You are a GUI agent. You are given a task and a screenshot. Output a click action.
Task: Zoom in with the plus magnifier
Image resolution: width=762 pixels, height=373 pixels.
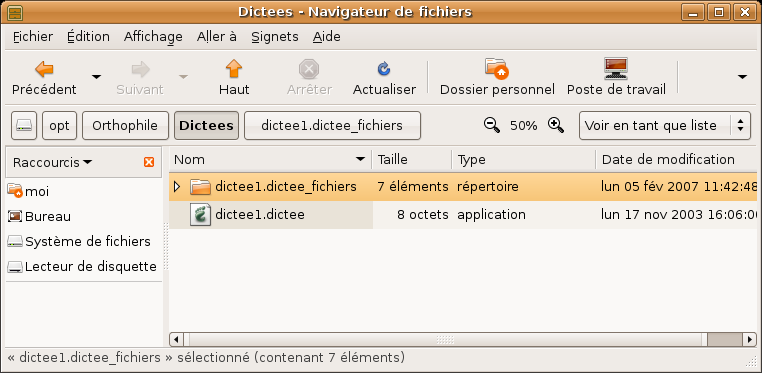click(556, 126)
